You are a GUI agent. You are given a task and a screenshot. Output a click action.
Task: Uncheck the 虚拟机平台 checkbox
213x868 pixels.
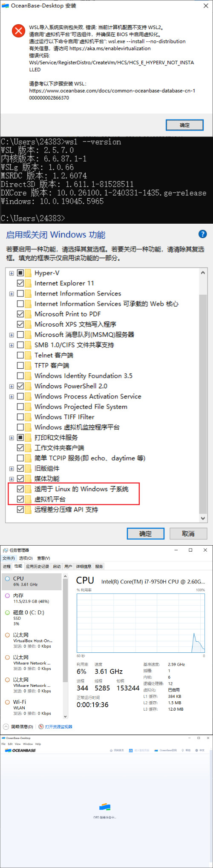(20, 499)
